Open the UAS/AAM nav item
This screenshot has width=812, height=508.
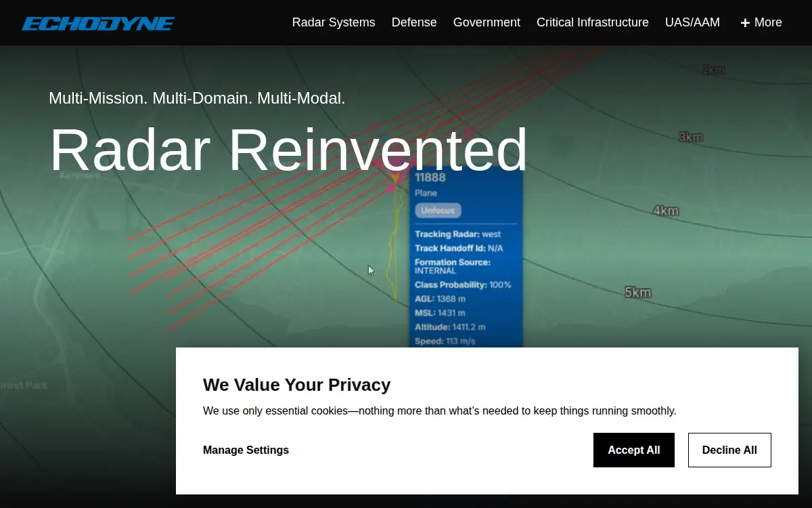pyautogui.click(x=692, y=22)
